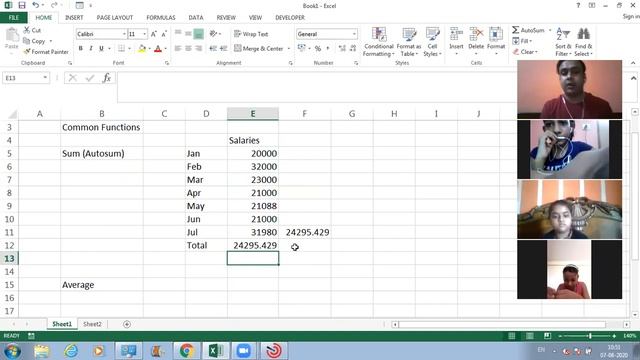Open the font size 11 dropdown
The width and height of the screenshot is (640, 360).
pos(144,34)
